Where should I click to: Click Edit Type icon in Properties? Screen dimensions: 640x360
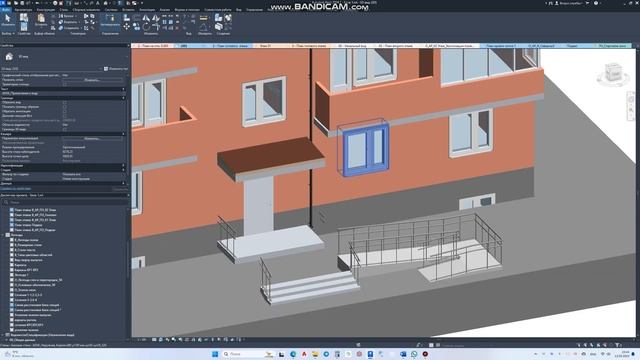pos(106,69)
